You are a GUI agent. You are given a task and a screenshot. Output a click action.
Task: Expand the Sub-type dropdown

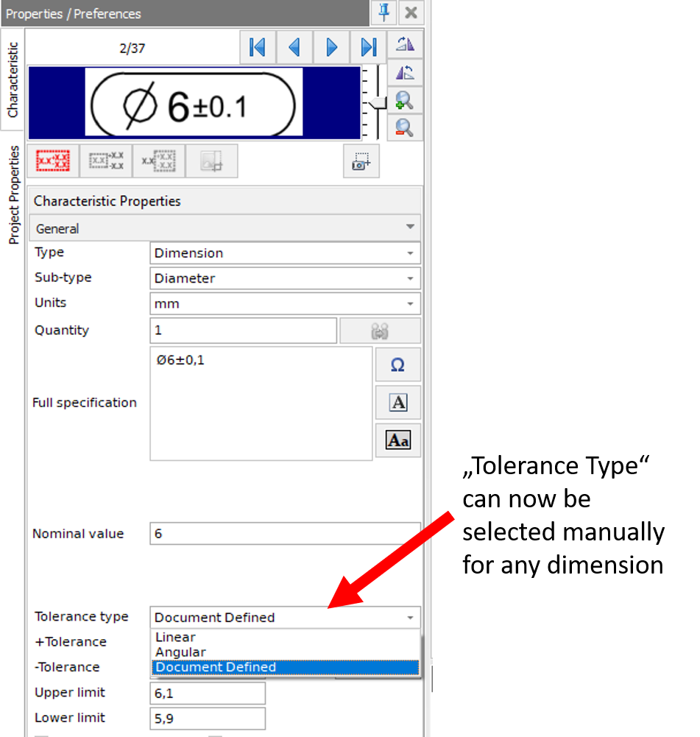pos(411,278)
